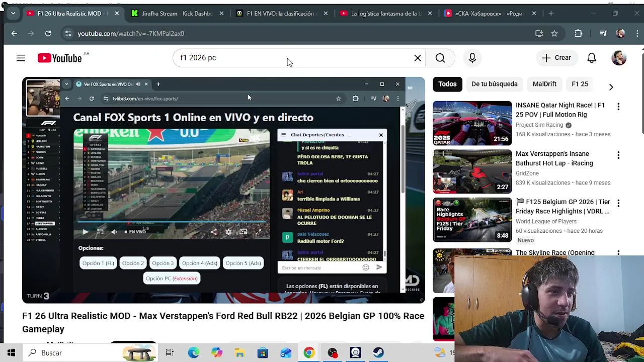
Task: Click Opción 3 in FOX Sports window
Action: (x=163, y=263)
